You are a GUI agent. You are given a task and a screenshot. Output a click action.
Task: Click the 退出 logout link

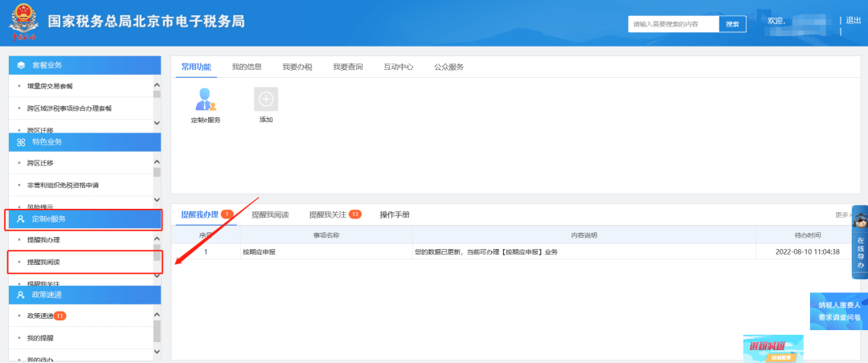[x=853, y=20]
